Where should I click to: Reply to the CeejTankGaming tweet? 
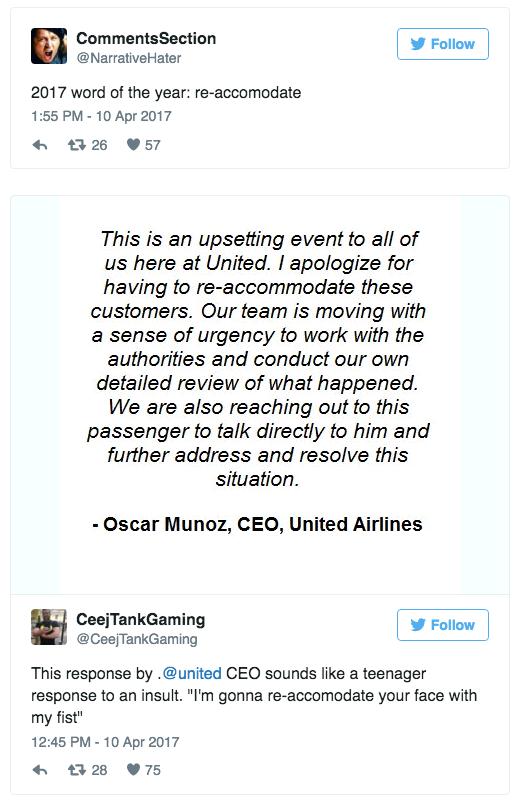point(40,770)
